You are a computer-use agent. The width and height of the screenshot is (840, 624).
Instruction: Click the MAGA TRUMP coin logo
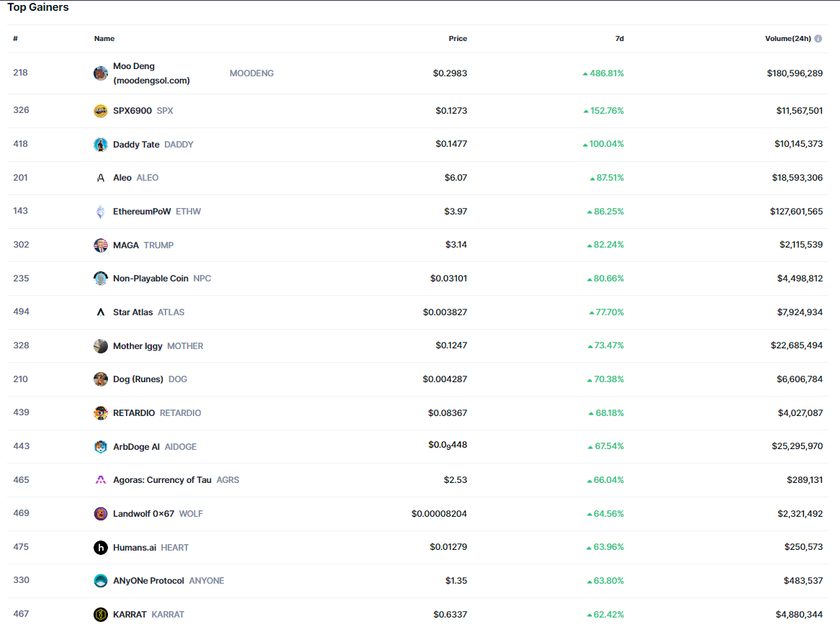(x=101, y=245)
